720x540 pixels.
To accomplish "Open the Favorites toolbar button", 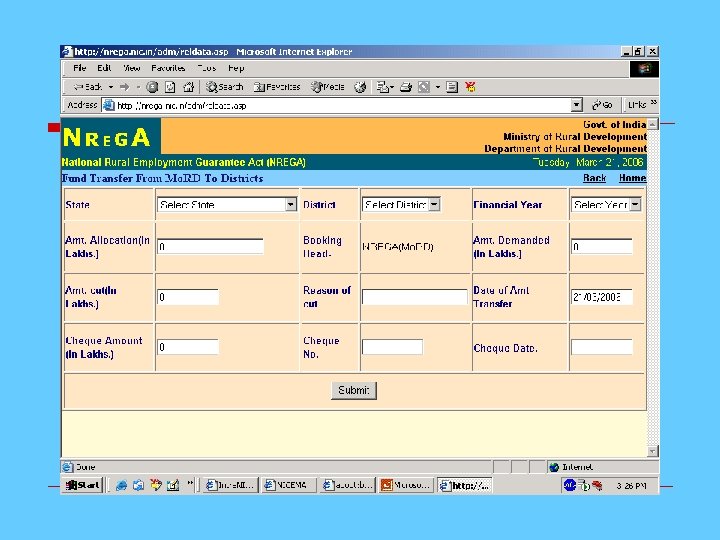I will pos(277,87).
